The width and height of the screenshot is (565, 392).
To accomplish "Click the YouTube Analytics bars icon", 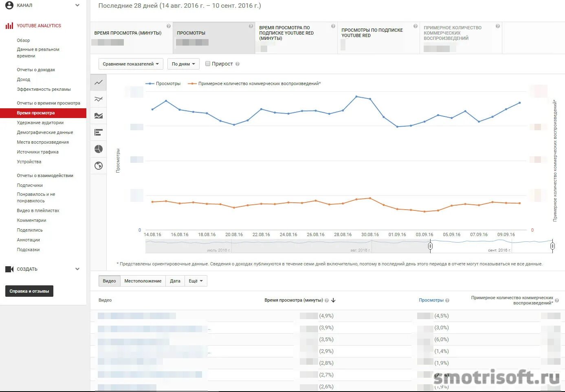I will coord(9,26).
